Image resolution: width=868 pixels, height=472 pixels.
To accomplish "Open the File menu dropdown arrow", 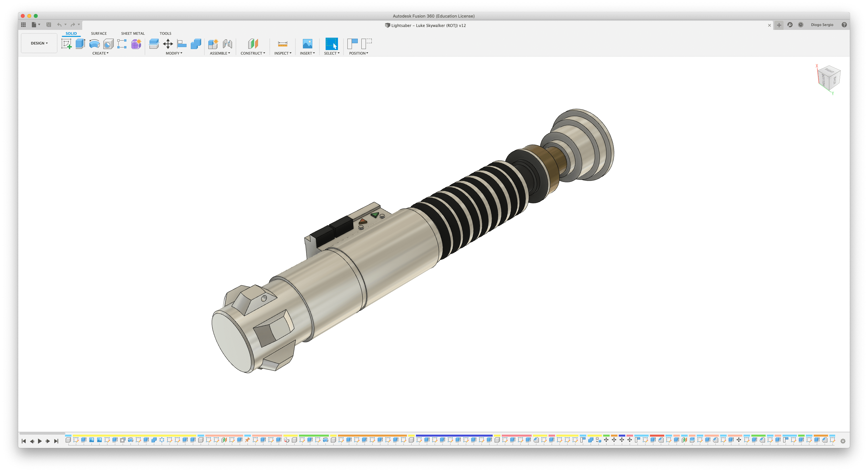I will (39, 25).
